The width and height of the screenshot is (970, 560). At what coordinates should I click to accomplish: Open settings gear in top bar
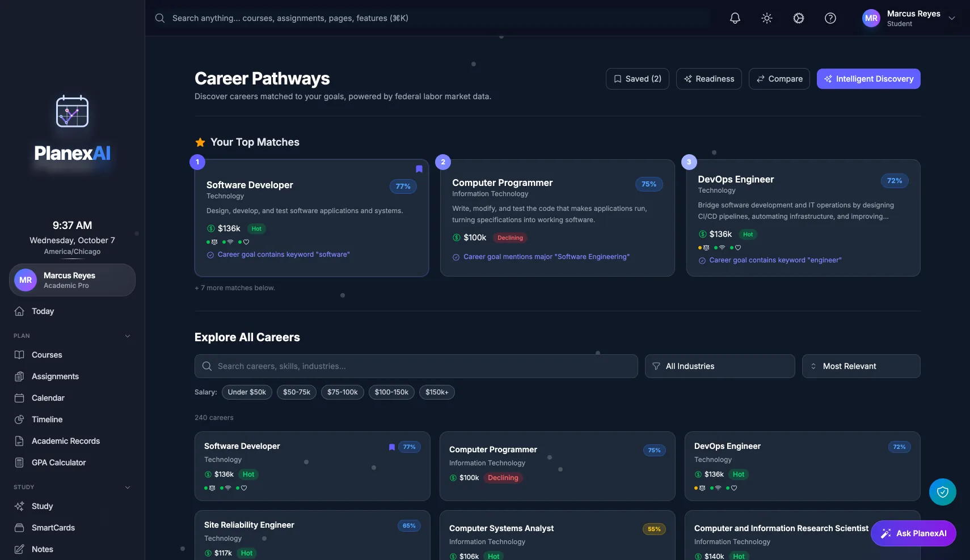tap(799, 18)
